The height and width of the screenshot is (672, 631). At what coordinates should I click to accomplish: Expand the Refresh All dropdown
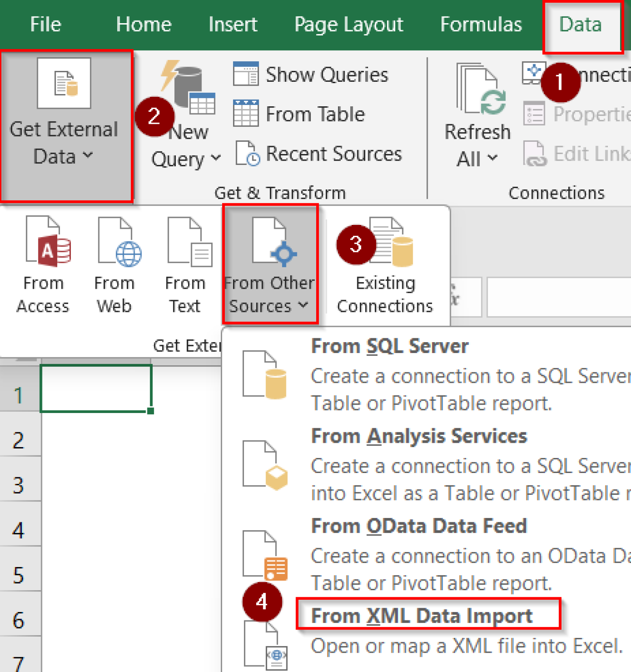[x=477, y=158]
